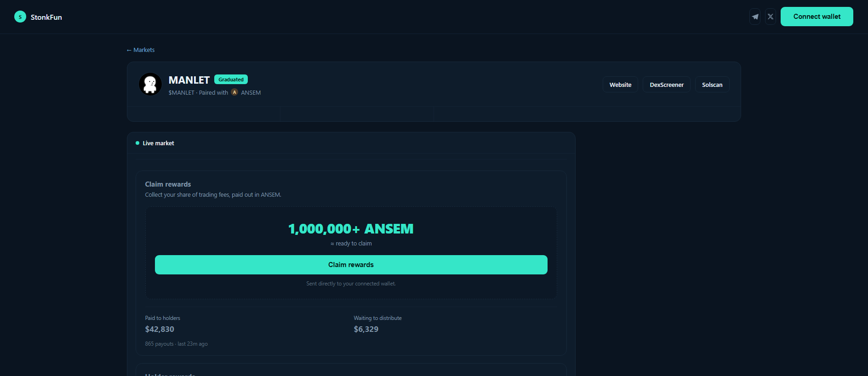Image resolution: width=868 pixels, height=376 pixels.
Task: Click the 'Waiting to distribute' label
Action: [x=378, y=318]
